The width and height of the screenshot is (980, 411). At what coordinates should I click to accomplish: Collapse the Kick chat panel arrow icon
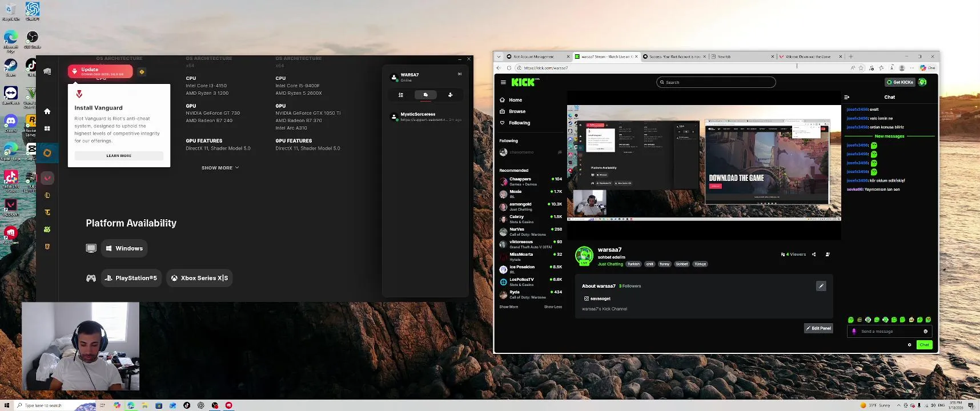click(x=847, y=97)
